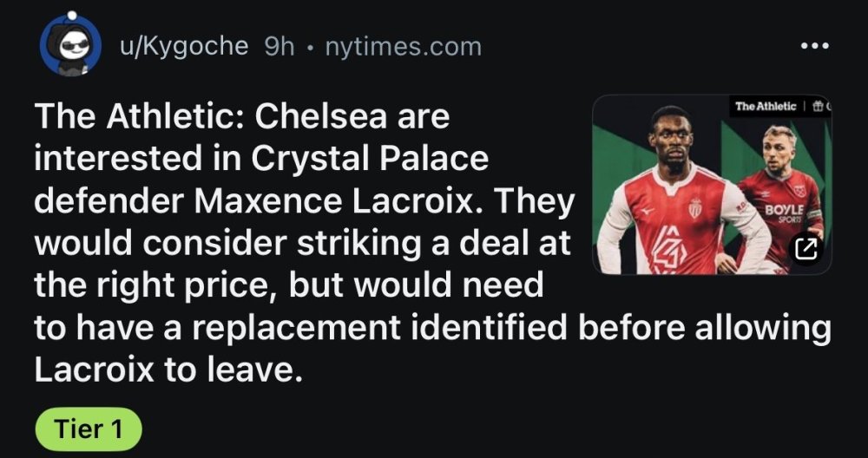The height and width of the screenshot is (458, 868).
Task: Click 'Lacroix to leave.' closing title line
Action: [169, 369]
